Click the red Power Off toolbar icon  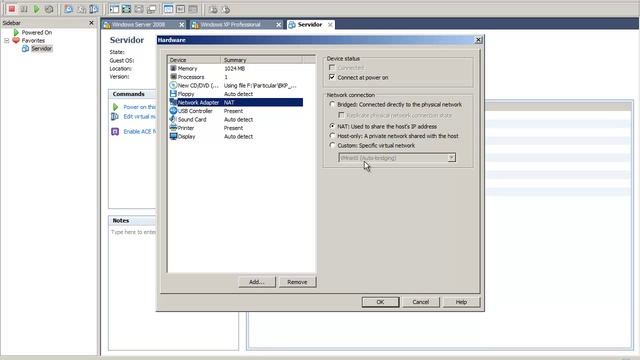[x=11, y=9]
